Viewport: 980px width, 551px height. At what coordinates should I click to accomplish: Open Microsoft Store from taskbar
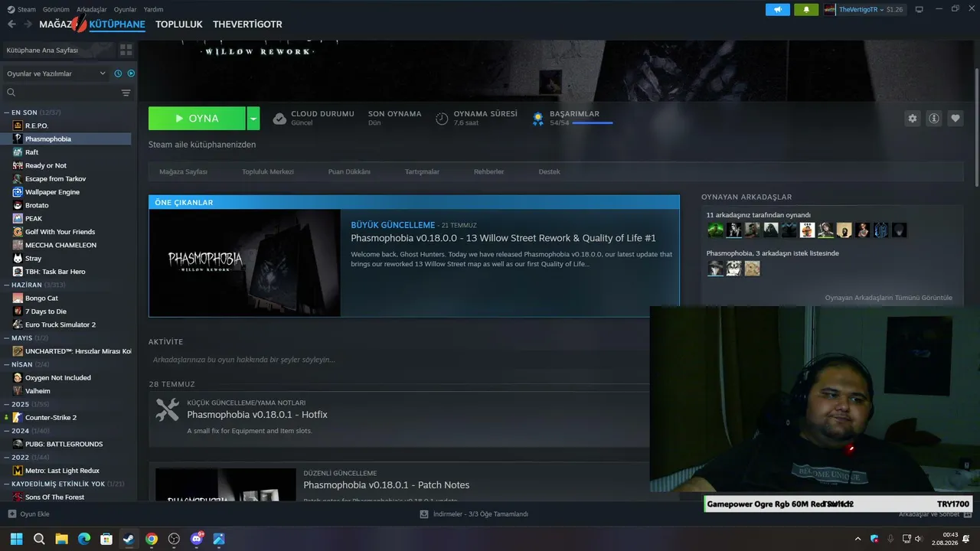click(x=106, y=539)
